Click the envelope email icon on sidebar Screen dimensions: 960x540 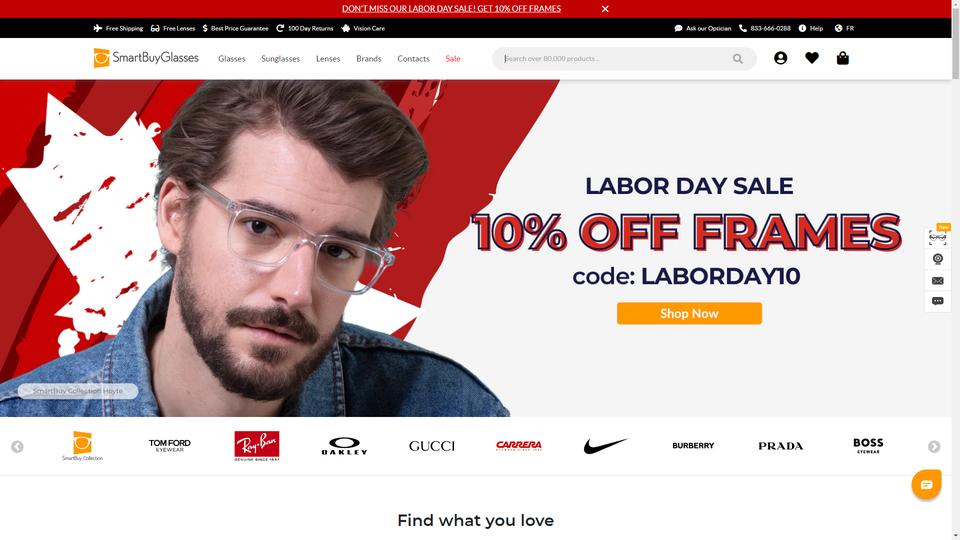point(937,280)
